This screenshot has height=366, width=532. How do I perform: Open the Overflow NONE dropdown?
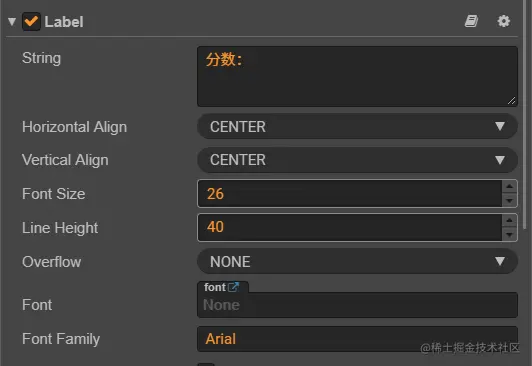357,262
